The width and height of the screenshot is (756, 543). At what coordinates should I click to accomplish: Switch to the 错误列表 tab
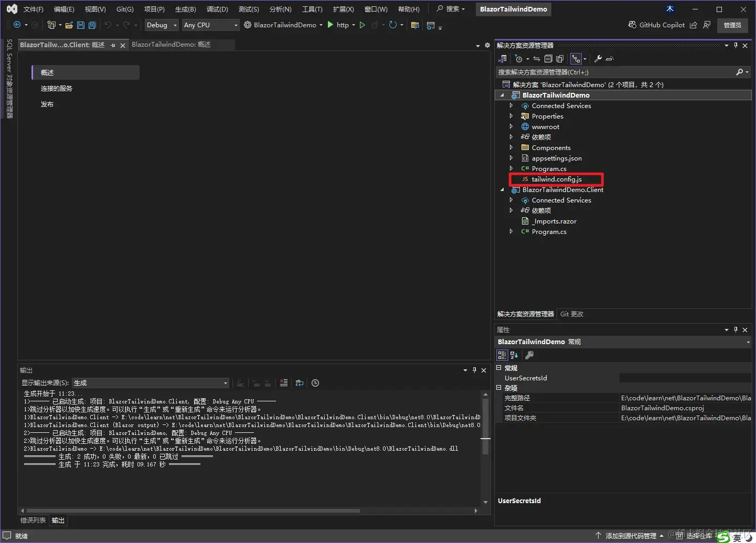33,520
